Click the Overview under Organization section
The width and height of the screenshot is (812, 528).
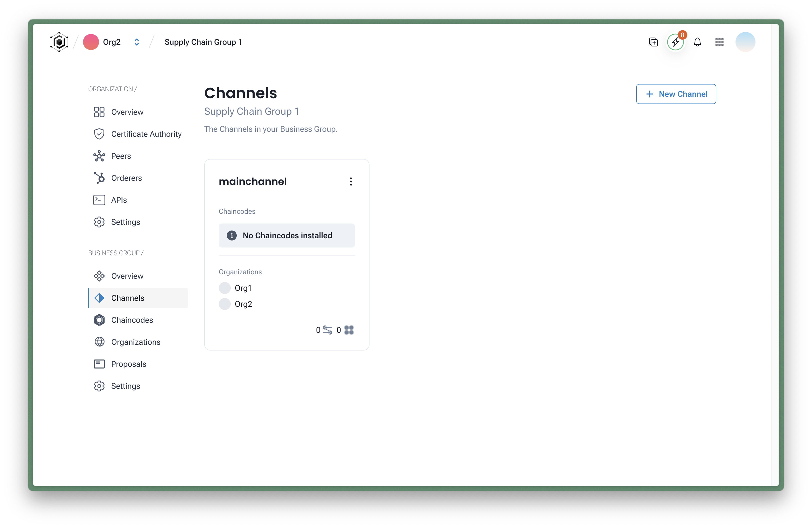127,112
